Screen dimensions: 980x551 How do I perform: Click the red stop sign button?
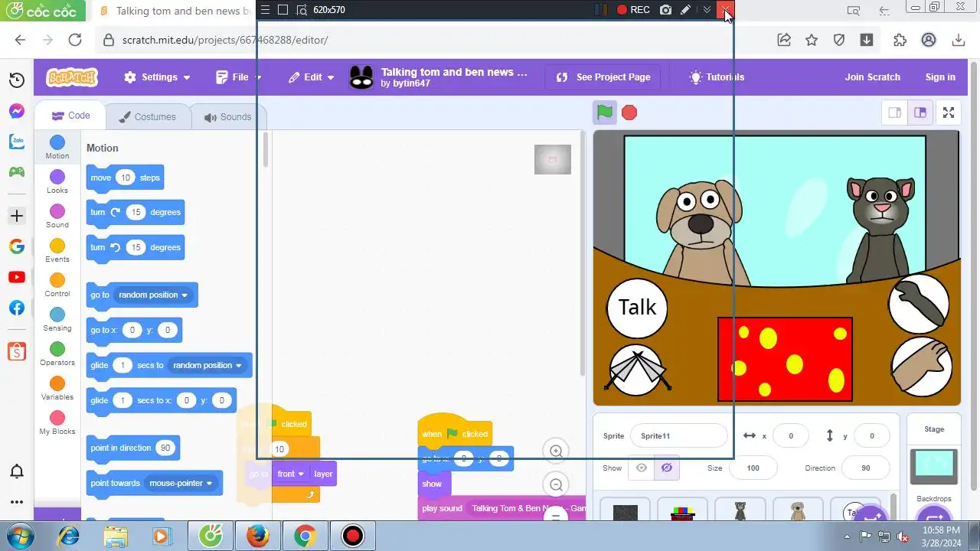pos(629,113)
